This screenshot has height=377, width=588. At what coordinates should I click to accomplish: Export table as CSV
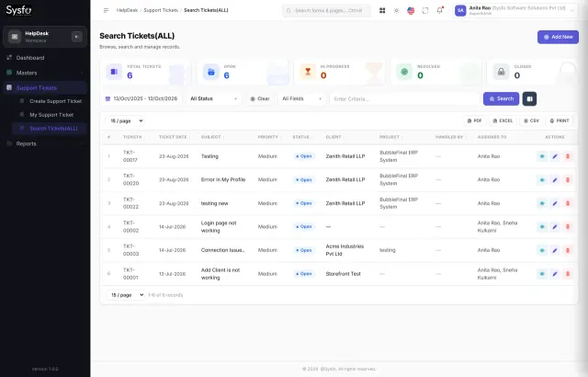[532, 120]
